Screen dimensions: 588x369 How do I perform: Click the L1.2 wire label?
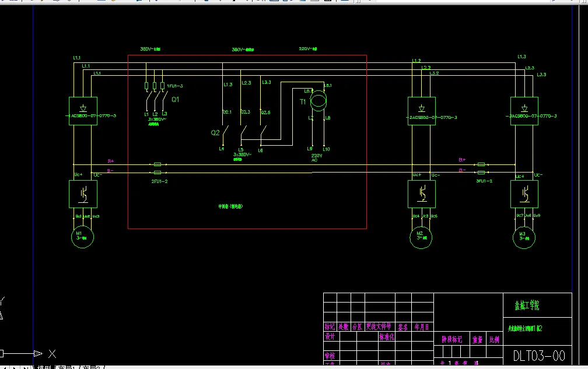(416, 61)
